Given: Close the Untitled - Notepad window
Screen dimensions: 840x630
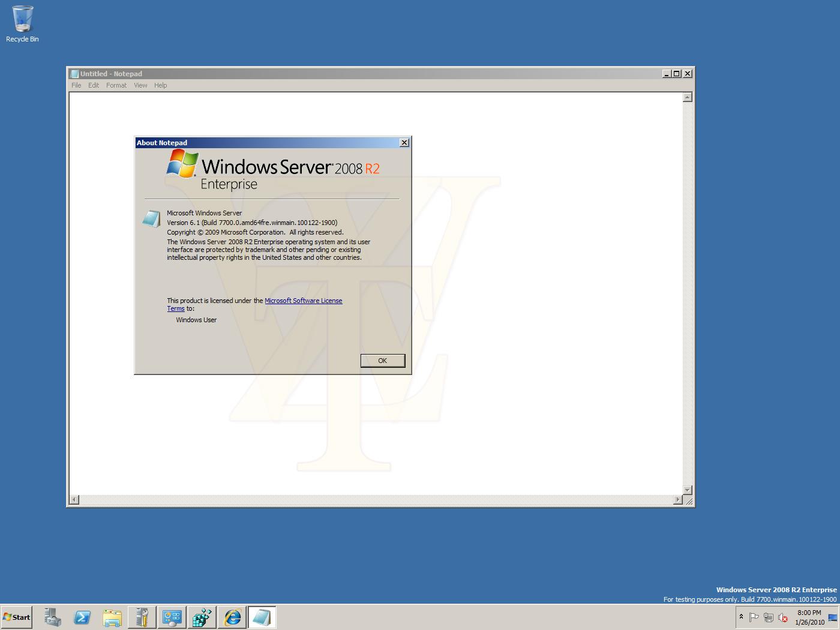Looking at the screenshot, I should coord(688,74).
